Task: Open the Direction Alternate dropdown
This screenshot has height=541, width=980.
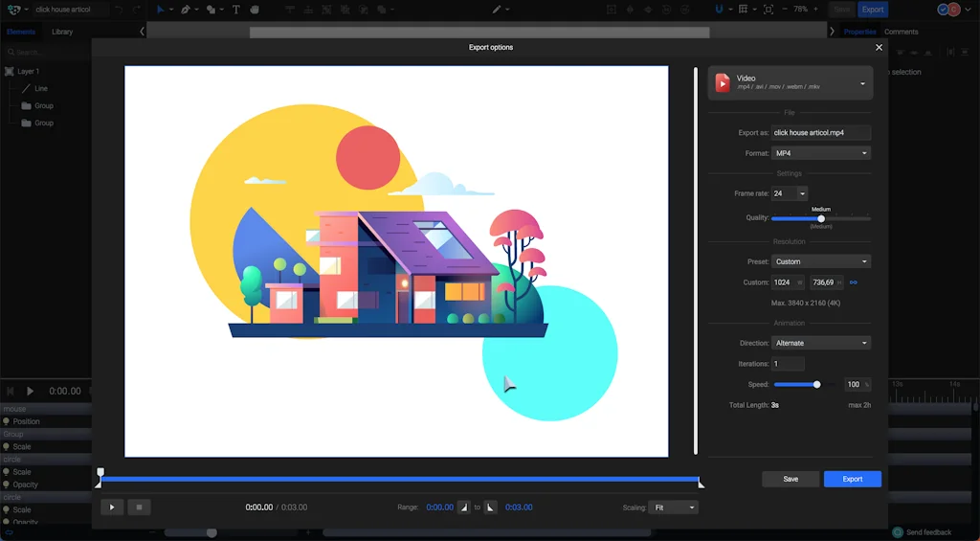Action: coord(821,343)
